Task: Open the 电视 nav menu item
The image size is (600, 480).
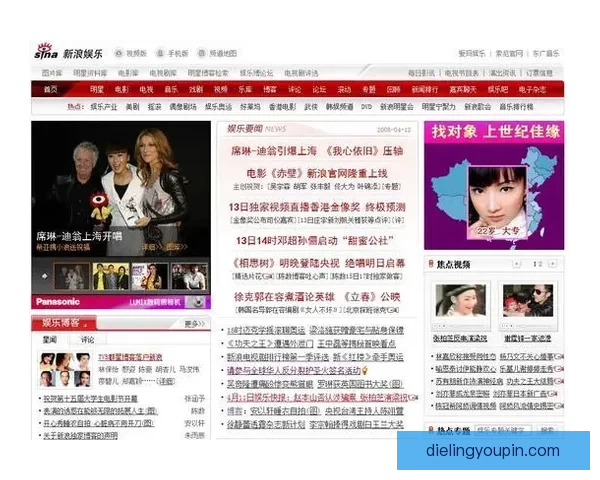Action: click(146, 90)
